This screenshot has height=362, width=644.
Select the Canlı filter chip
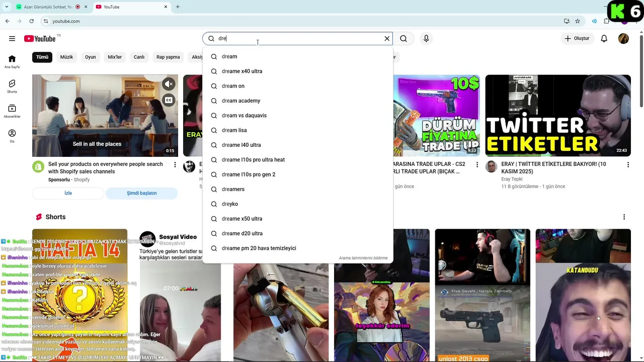(139, 57)
